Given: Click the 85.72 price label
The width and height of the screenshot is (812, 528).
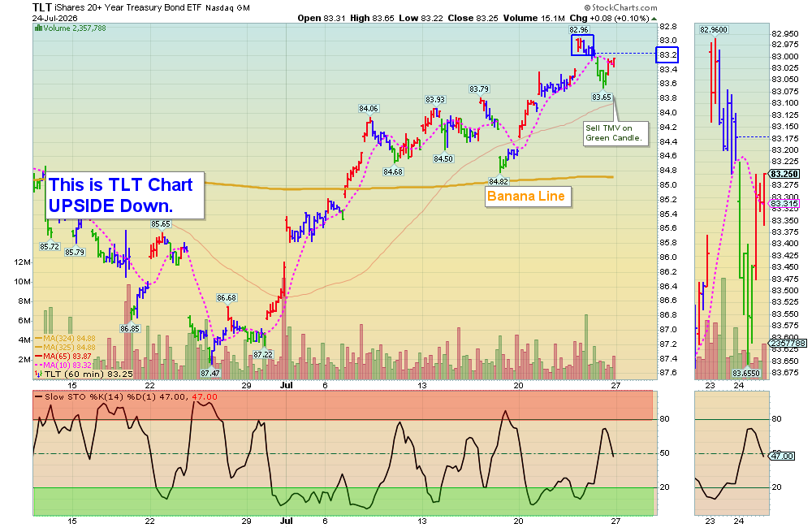Looking at the screenshot, I should 50,247.
